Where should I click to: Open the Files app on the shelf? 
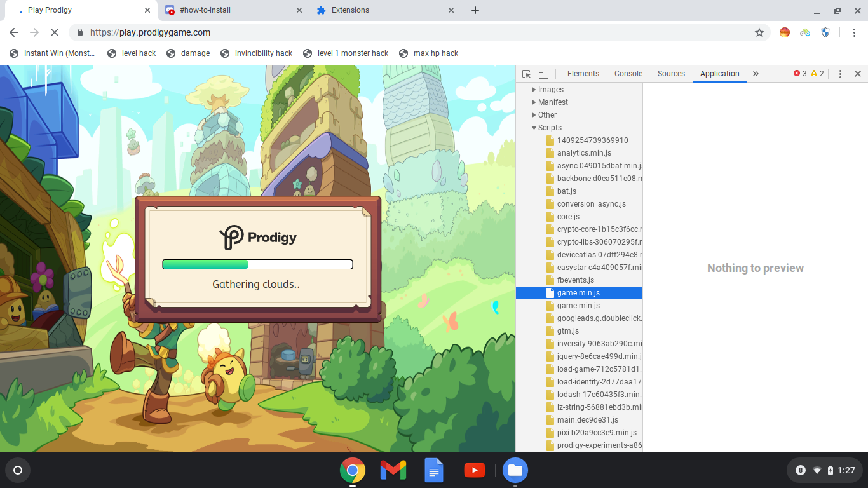[515, 470]
